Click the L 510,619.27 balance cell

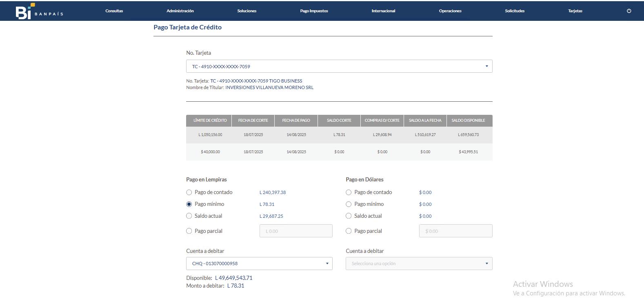[x=425, y=135]
